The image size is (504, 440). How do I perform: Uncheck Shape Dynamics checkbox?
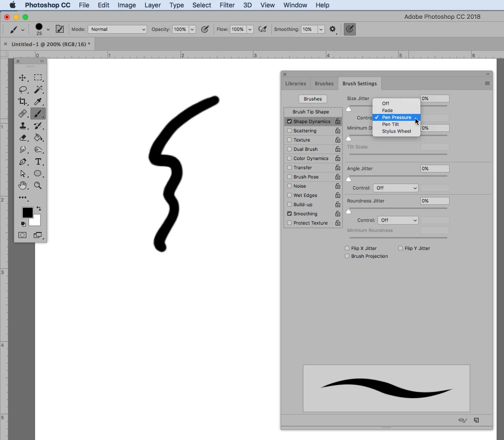[289, 121]
